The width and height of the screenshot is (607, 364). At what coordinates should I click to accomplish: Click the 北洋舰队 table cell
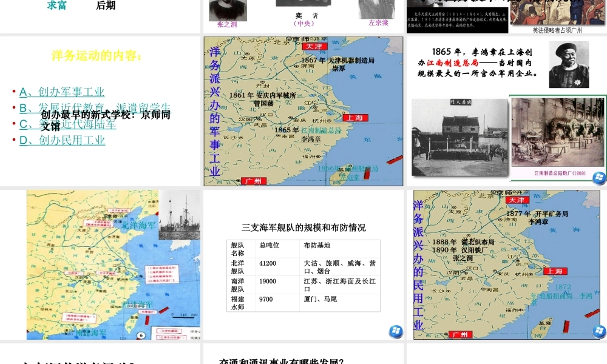tap(242, 267)
